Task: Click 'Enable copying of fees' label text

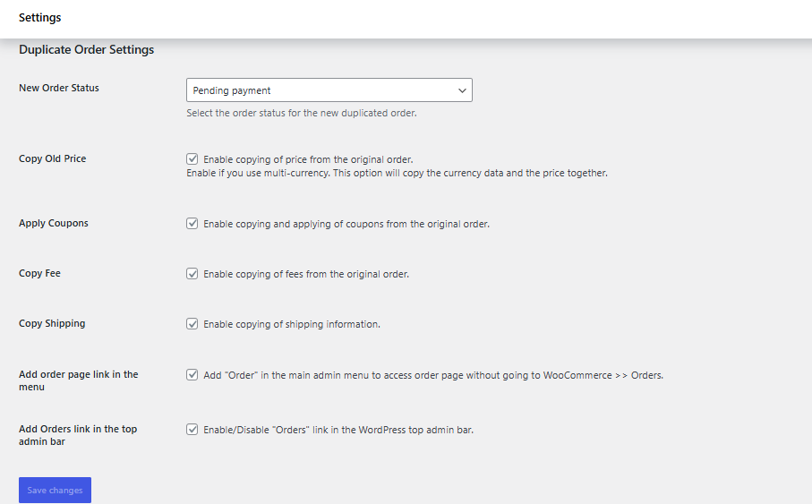Action: [x=306, y=274]
